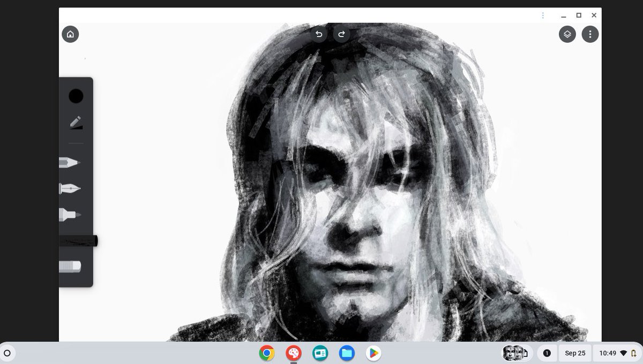Open the Files app from the shelf

coord(347,353)
